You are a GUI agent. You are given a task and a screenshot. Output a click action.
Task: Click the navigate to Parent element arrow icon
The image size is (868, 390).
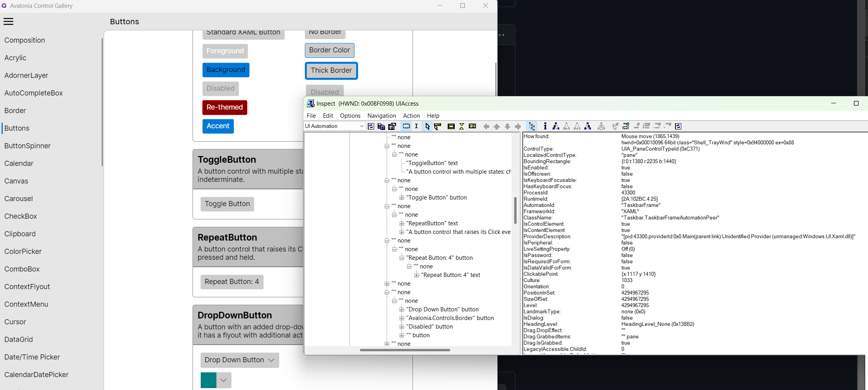pyautogui.click(x=497, y=126)
